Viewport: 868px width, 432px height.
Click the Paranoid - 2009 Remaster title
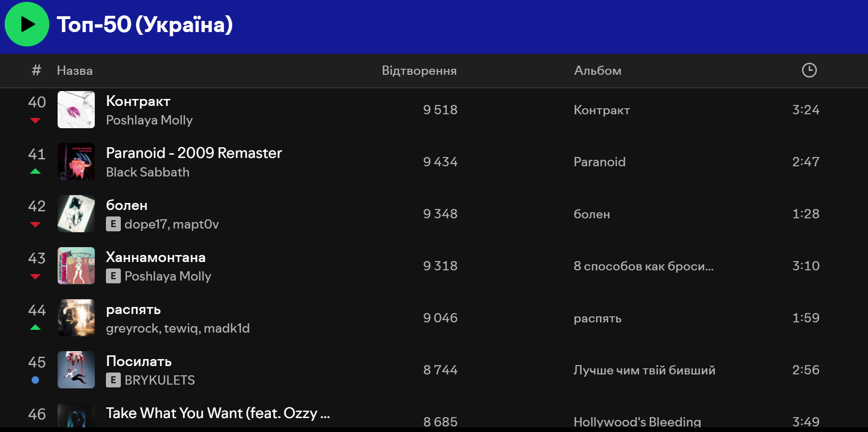tap(194, 153)
